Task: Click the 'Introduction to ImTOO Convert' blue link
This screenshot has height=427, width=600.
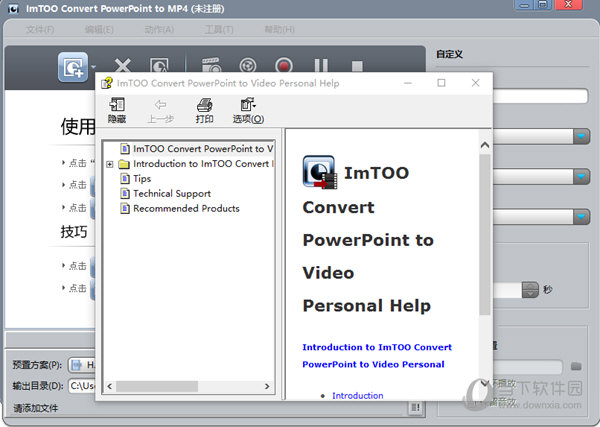Action: coord(377,355)
